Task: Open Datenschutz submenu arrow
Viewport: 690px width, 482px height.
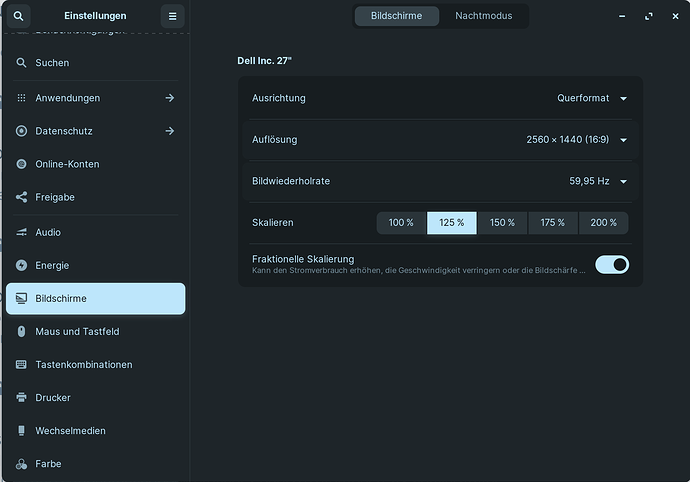Action: [x=170, y=131]
